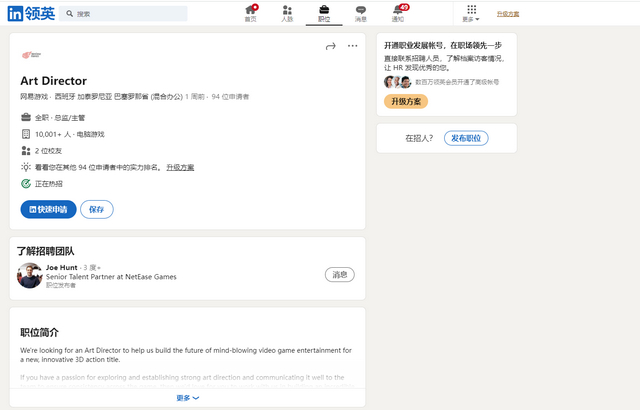The height and width of the screenshot is (410, 640).
Task: Click the 了解招聘团队 heading
Action: click(45, 251)
